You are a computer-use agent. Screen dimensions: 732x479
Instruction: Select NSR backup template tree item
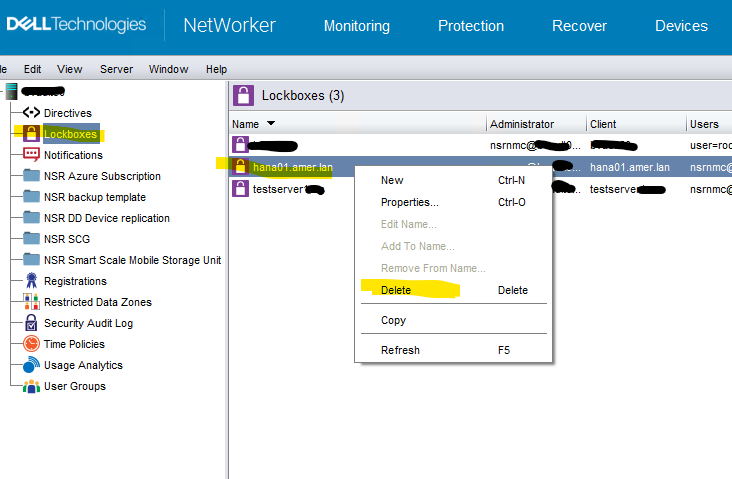pos(95,197)
